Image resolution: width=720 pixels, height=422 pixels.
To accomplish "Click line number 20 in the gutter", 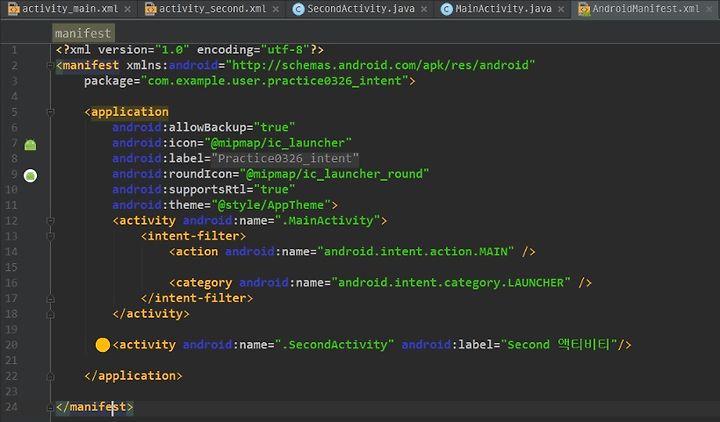I will (11, 345).
